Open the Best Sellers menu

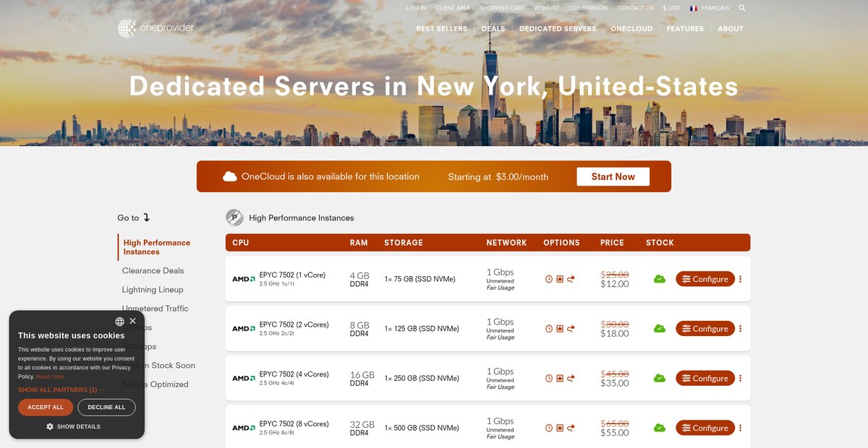pyautogui.click(x=442, y=29)
